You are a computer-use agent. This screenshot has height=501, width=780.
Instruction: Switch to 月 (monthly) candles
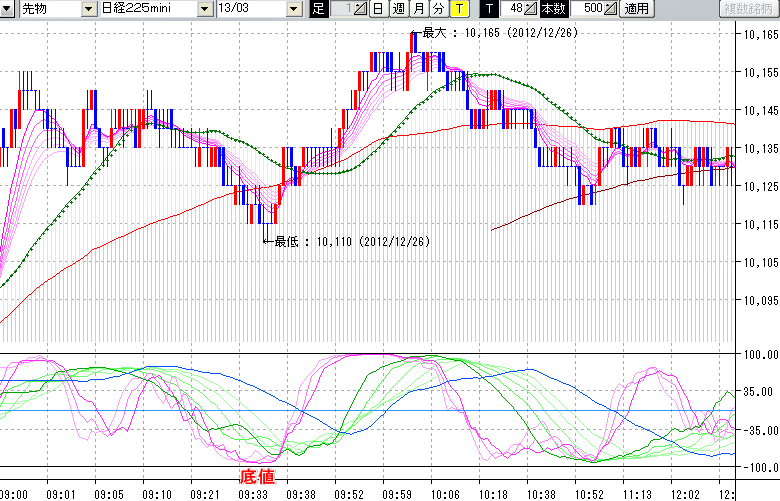(418, 9)
